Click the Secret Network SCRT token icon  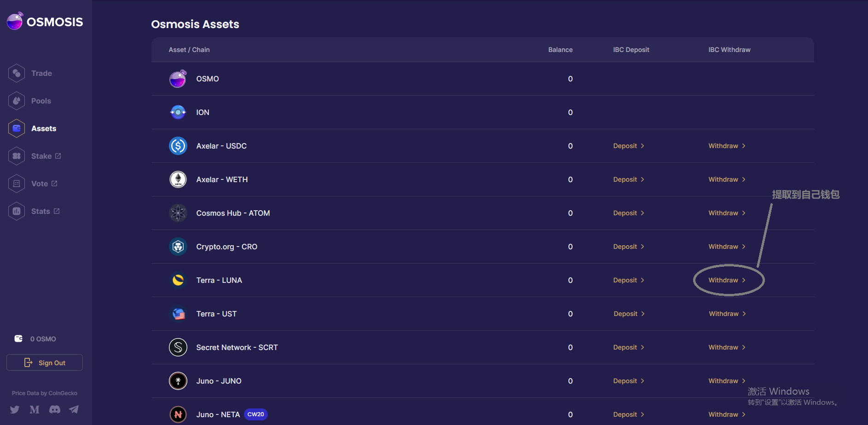178,347
